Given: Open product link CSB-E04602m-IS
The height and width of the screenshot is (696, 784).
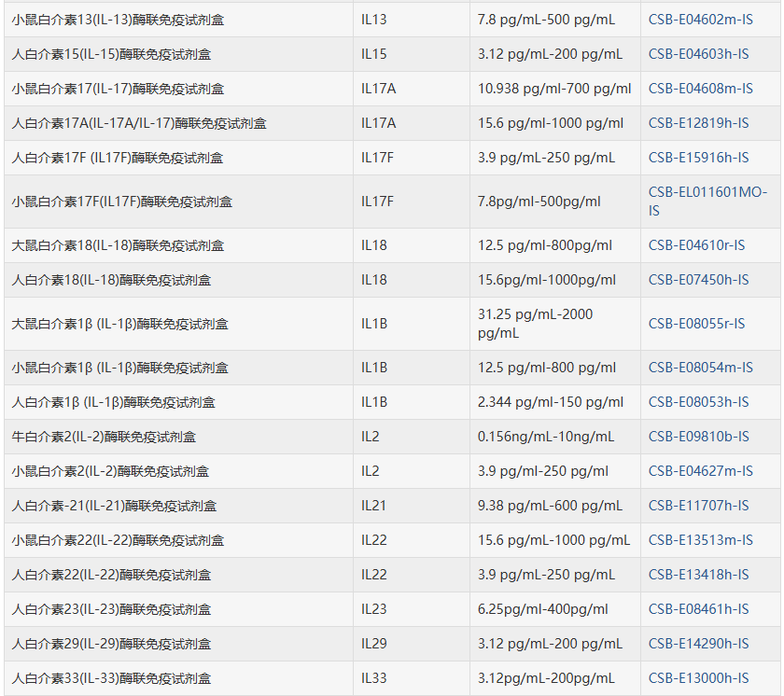Looking at the screenshot, I should coord(701,20).
